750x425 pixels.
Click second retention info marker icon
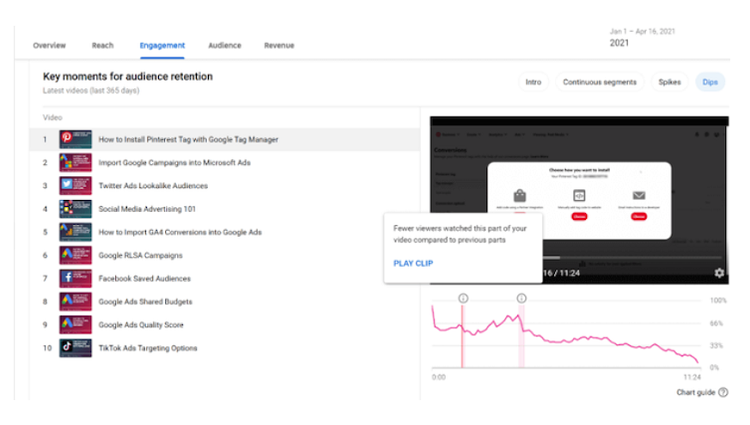[521, 298]
